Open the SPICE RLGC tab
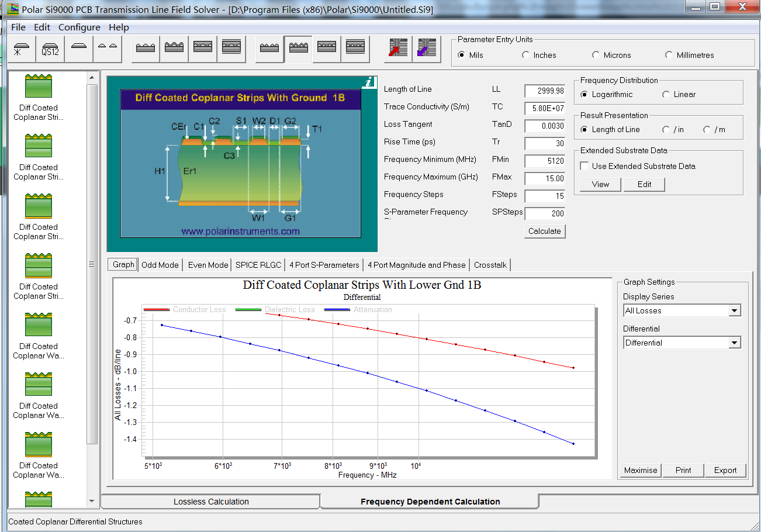761x532 pixels. 259,265
